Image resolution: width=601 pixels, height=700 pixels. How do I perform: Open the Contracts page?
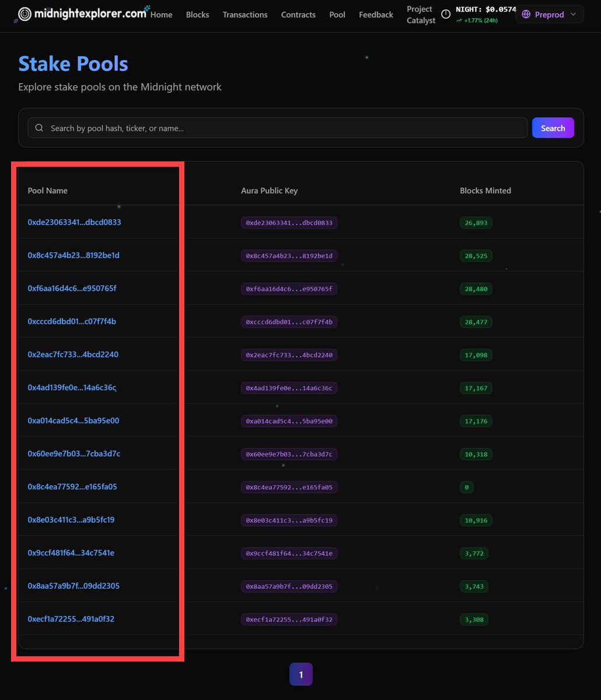pos(298,15)
